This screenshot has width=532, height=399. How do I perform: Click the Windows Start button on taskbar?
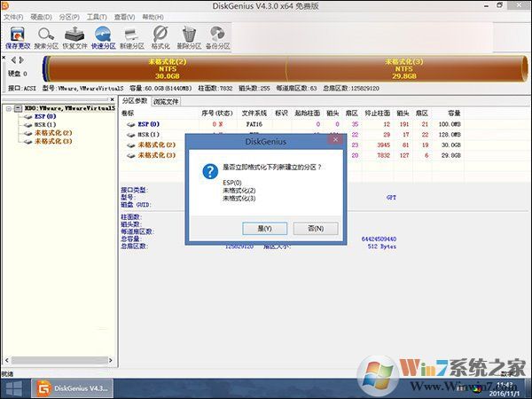tap(15, 387)
